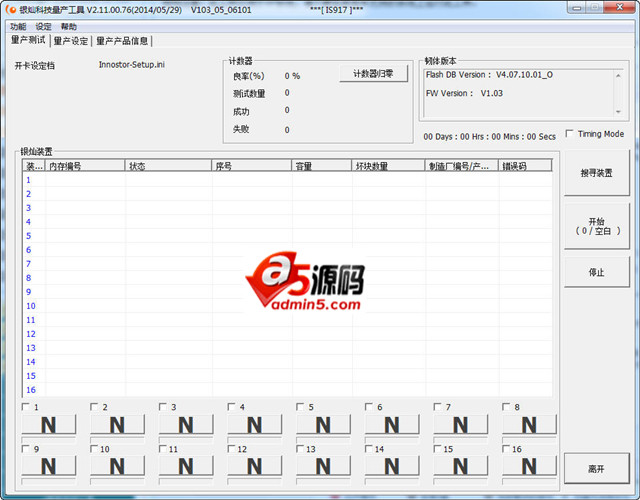The image size is (640, 500).
Task: Click the N status button for port 5
Action: tap(323, 424)
